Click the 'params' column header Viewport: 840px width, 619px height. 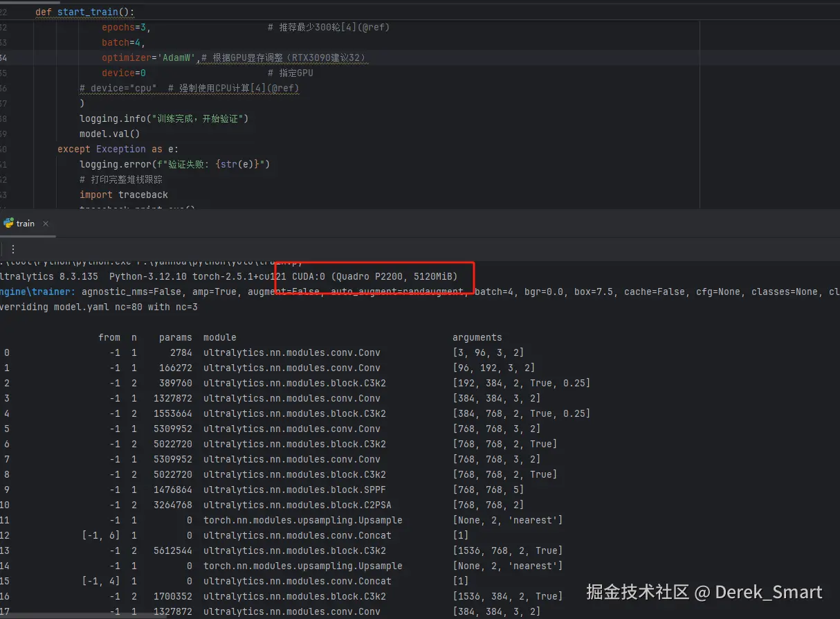[x=176, y=338]
